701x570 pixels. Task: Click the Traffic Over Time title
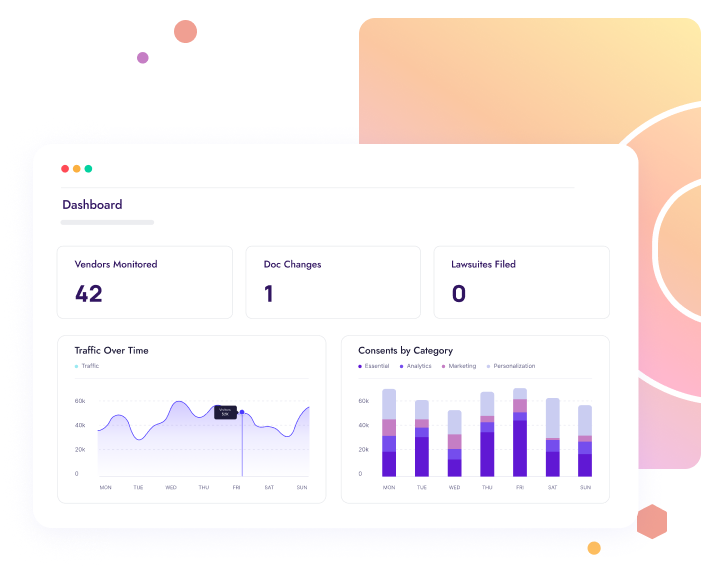coord(112,351)
